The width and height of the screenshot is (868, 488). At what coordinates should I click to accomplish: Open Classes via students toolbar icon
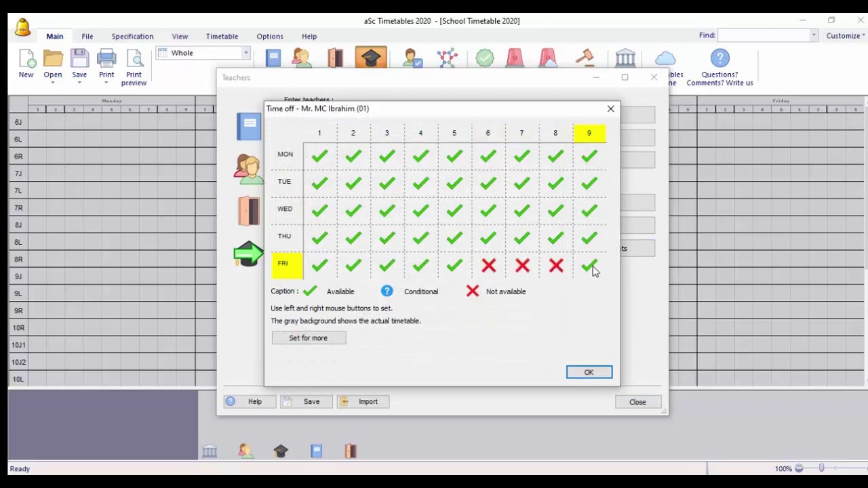[x=302, y=58]
